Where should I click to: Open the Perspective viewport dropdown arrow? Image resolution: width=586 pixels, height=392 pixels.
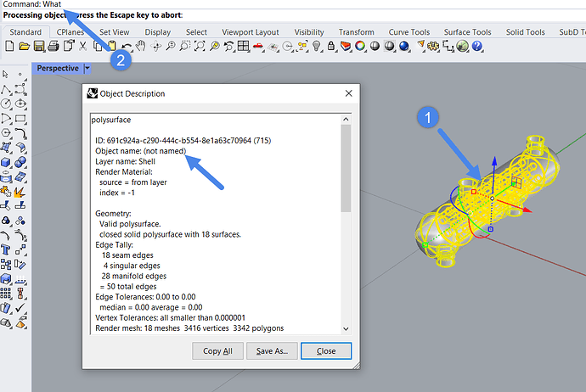point(87,69)
